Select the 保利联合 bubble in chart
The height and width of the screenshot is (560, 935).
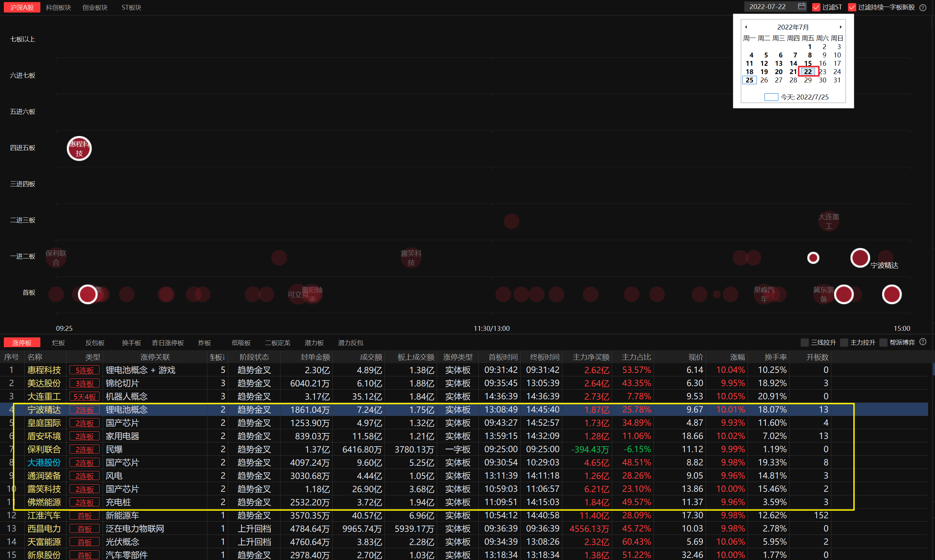pyautogui.click(x=56, y=258)
